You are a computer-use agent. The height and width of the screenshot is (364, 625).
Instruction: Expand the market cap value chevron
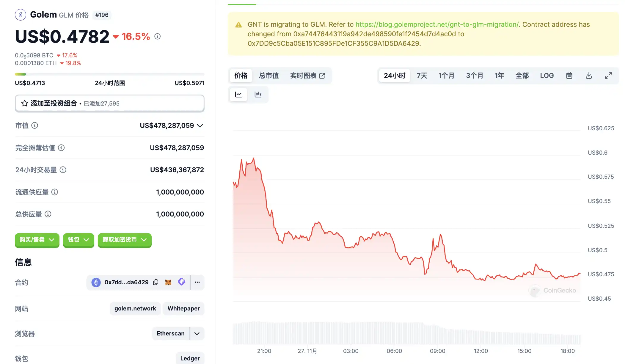[x=200, y=125]
